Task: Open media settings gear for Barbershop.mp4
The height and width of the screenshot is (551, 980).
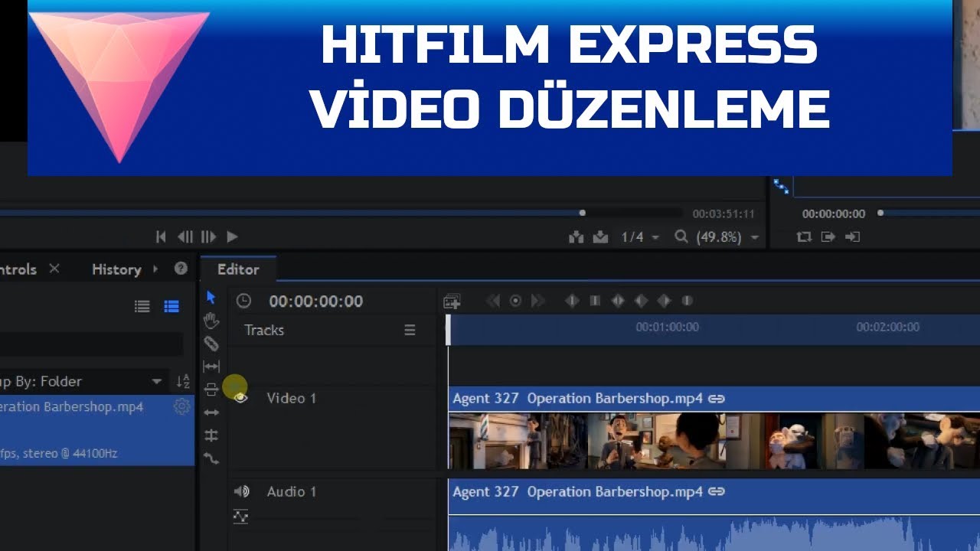Action: (181, 406)
